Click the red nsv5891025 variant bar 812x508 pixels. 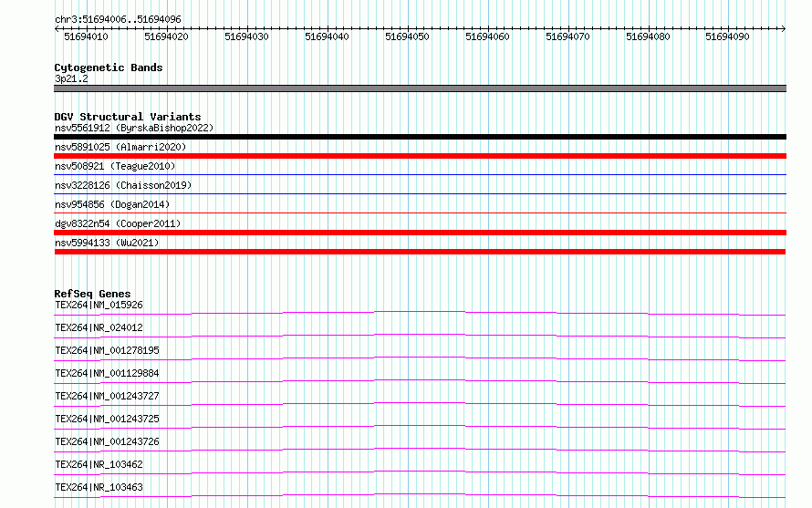point(420,156)
